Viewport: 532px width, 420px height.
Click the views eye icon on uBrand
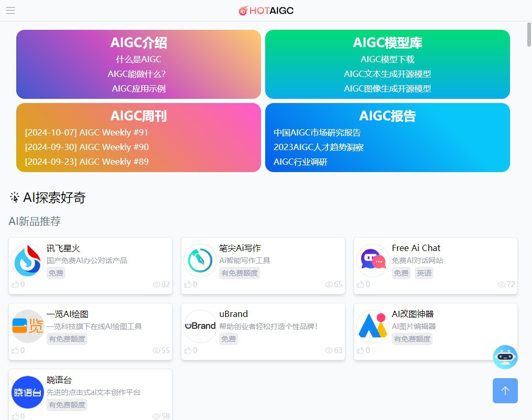(x=329, y=350)
